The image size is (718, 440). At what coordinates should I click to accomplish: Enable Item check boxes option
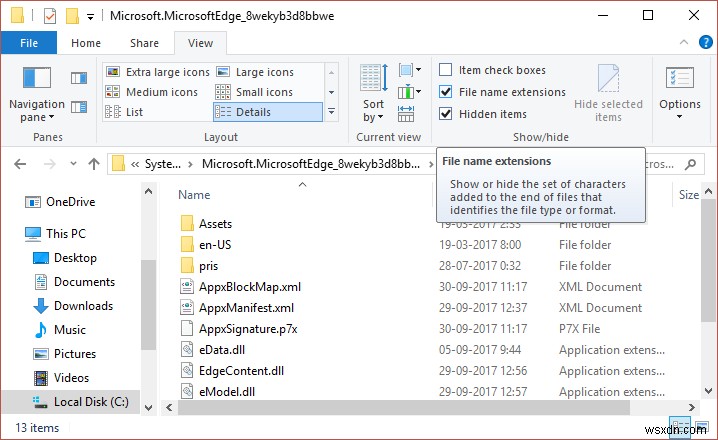point(446,70)
